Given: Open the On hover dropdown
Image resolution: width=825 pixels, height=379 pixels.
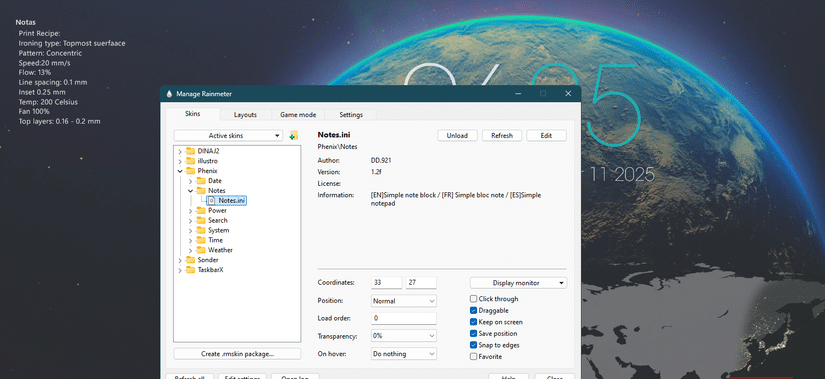Looking at the screenshot, I should click(x=404, y=354).
